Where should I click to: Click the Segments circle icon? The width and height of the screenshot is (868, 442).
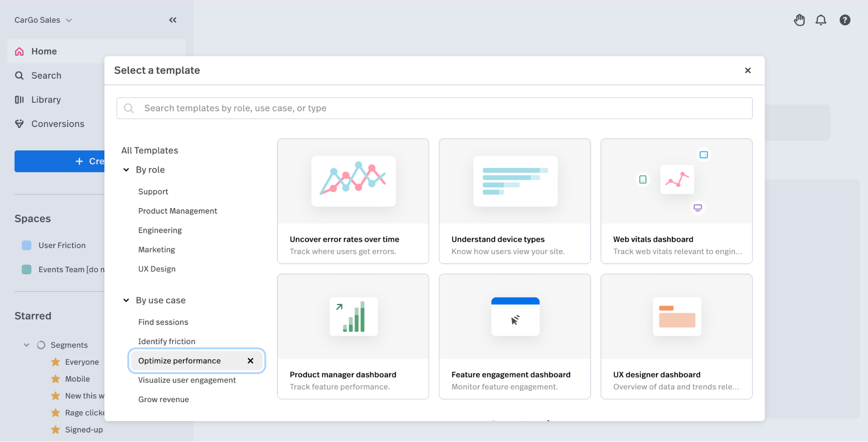[41, 345]
